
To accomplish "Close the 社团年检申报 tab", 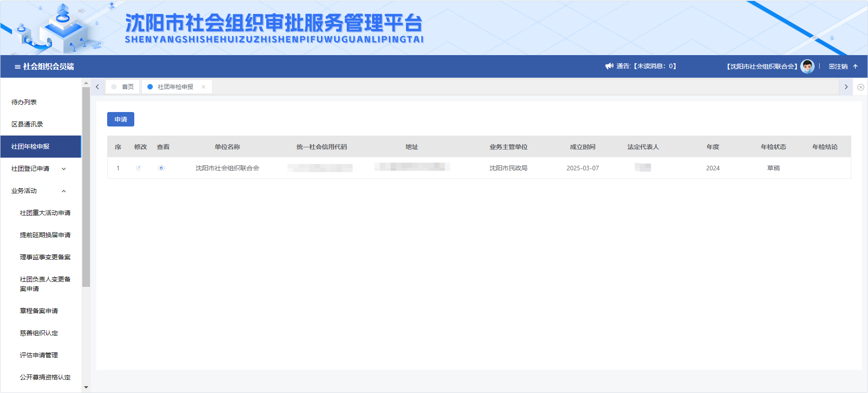I will coord(203,87).
